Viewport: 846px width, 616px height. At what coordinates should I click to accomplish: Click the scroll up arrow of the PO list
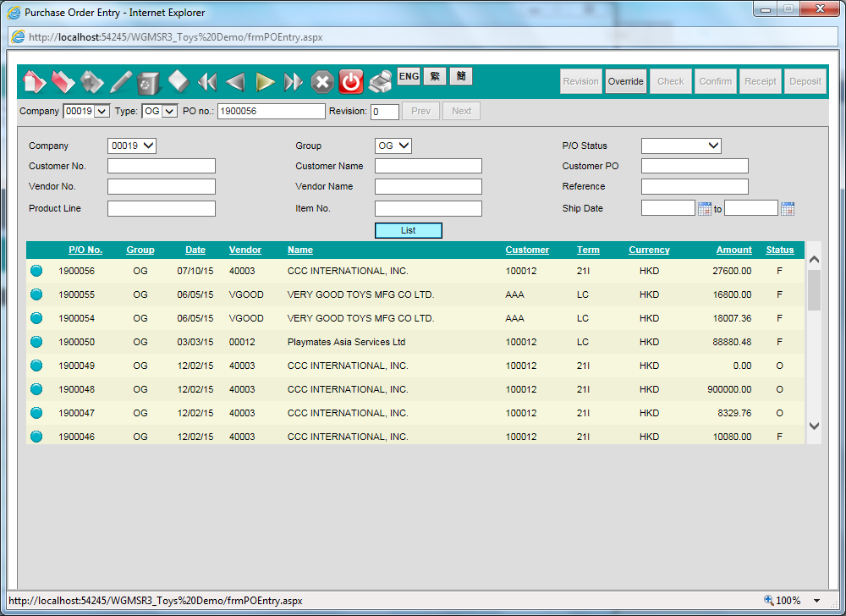pyautogui.click(x=814, y=260)
